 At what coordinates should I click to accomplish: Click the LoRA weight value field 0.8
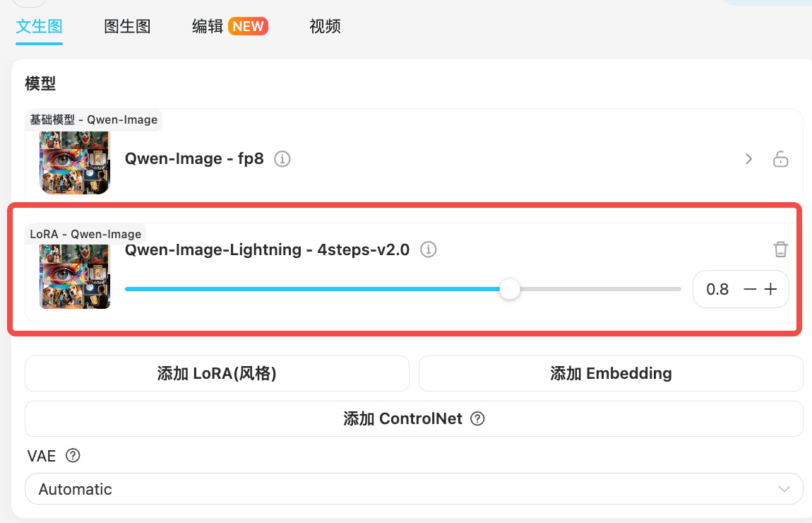[717, 289]
